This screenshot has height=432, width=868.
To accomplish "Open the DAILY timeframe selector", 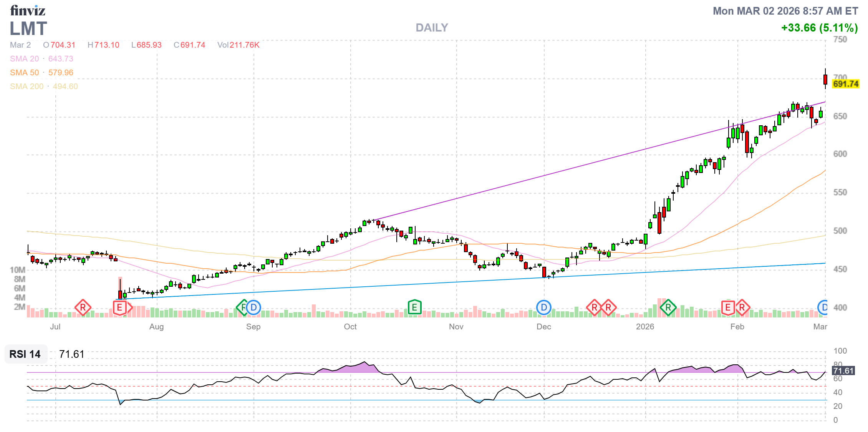I will pyautogui.click(x=431, y=27).
